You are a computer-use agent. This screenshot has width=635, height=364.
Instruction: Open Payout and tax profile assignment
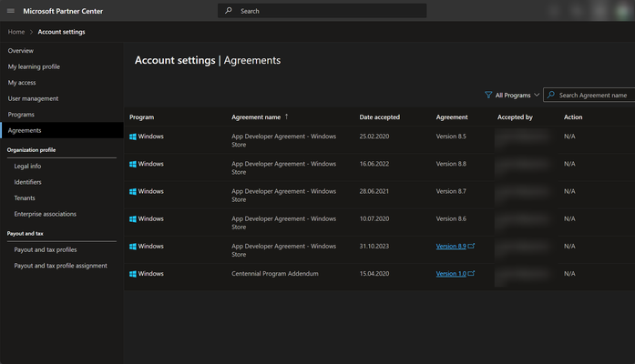(61, 266)
